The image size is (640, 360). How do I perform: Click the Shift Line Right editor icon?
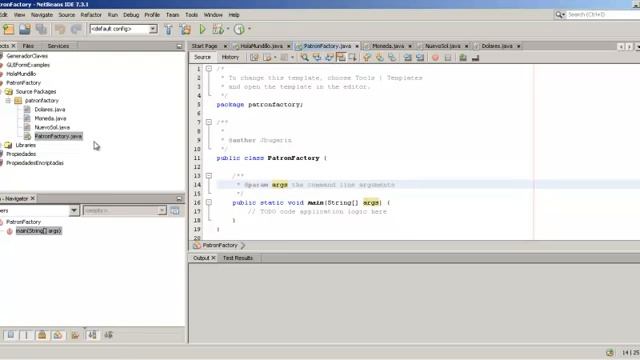pyautogui.click(x=420, y=58)
